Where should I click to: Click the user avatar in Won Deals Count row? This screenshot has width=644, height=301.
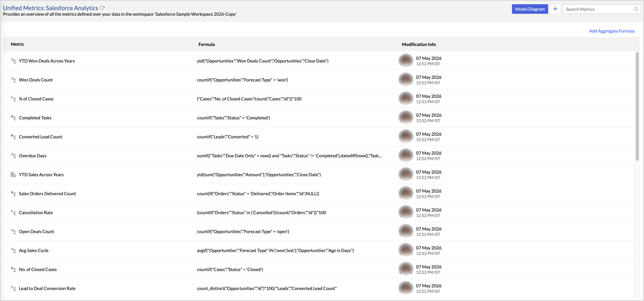[406, 79]
